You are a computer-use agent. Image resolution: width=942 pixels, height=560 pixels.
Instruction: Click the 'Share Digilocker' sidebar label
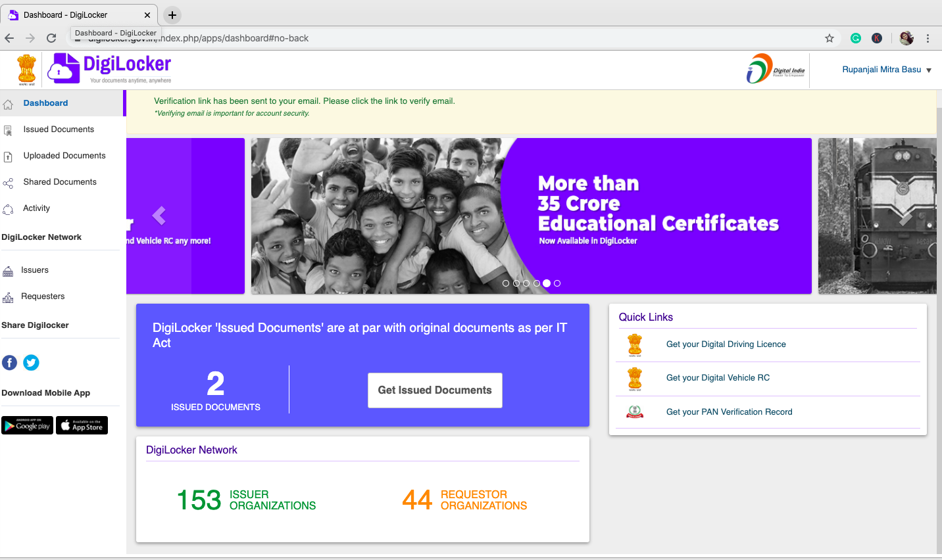[35, 325]
